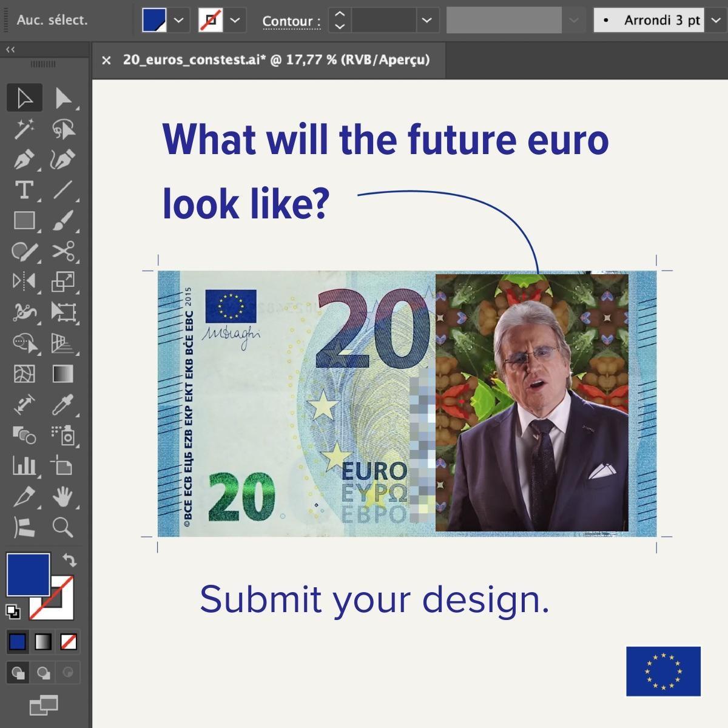This screenshot has height=728, width=728.
Task: Choose the Reflect tool
Action: pos(25,281)
